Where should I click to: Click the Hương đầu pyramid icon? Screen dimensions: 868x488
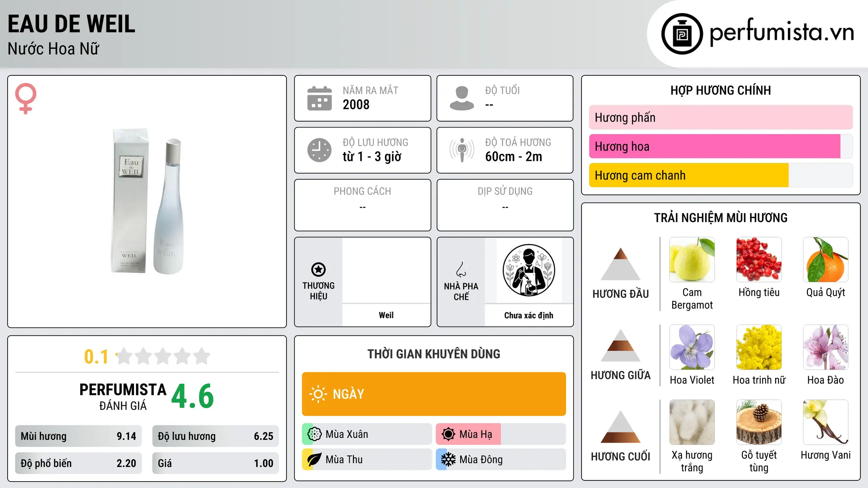point(620,263)
